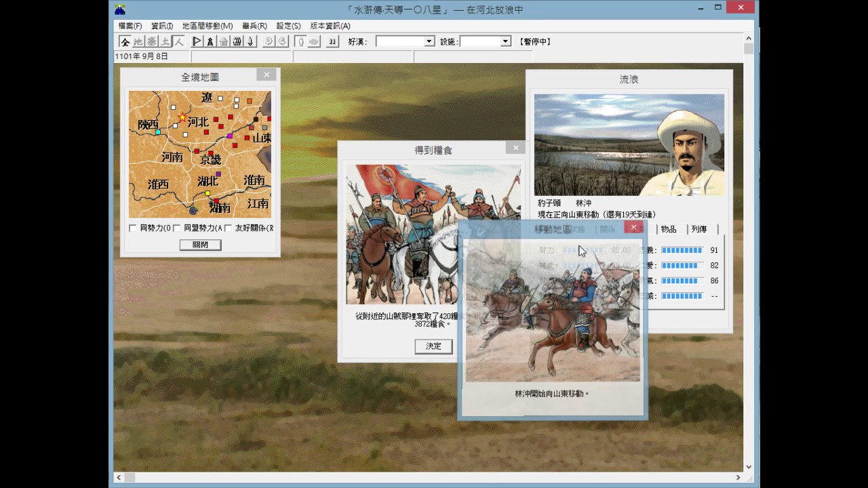Image resolution: width=868 pixels, height=488 pixels.
Task: Click the 淮南 region label on map
Action: [254, 180]
